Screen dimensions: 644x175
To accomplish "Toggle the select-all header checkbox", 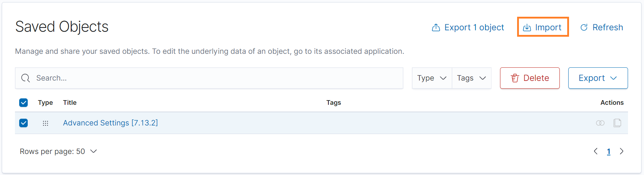I will click(x=23, y=103).
